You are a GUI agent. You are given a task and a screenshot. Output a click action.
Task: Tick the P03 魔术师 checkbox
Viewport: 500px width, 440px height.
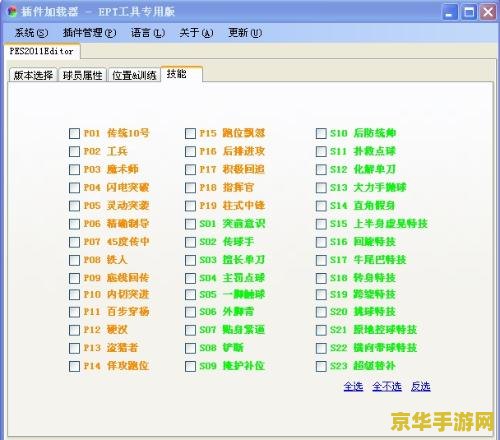(x=74, y=169)
